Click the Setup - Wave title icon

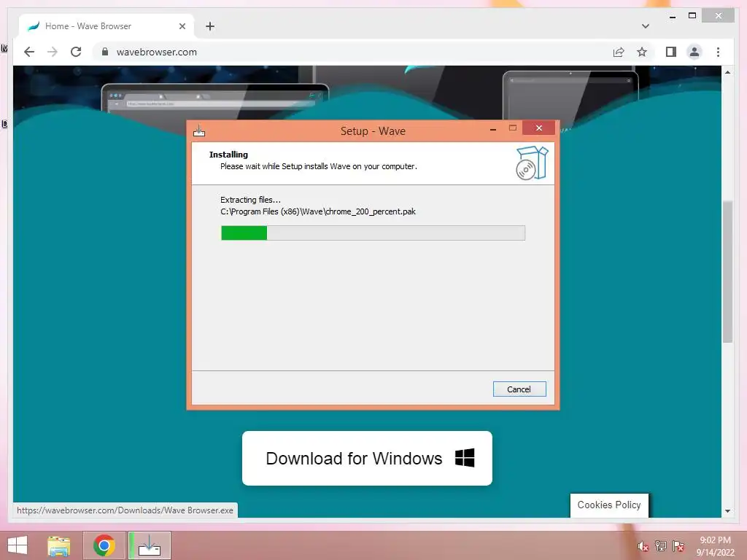click(x=199, y=131)
